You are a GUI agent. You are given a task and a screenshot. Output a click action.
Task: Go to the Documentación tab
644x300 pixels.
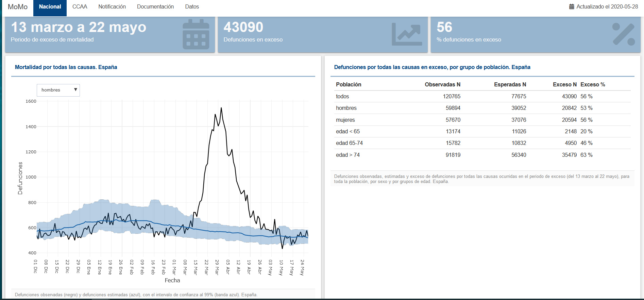point(155,7)
